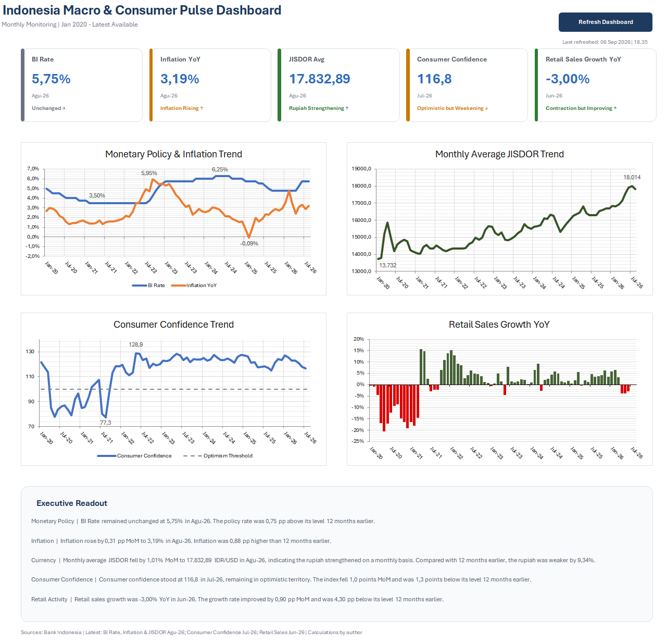667x644 pixels.
Task: Click the 5,95% inflation peak label
Action: coord(149,173)
